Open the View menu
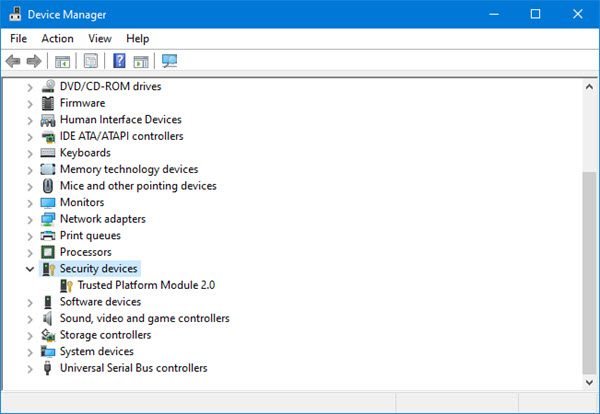 [100, 38]
